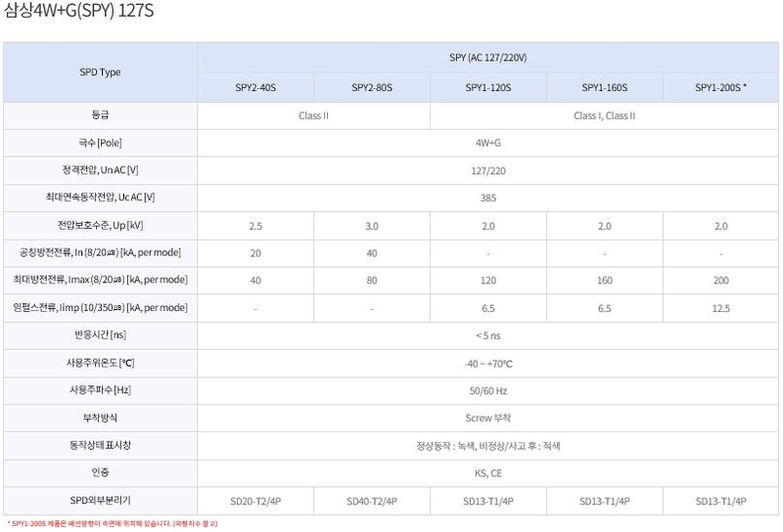
Task: Click the 사용주위온도 [℃] row label
Action: (101, 364)
